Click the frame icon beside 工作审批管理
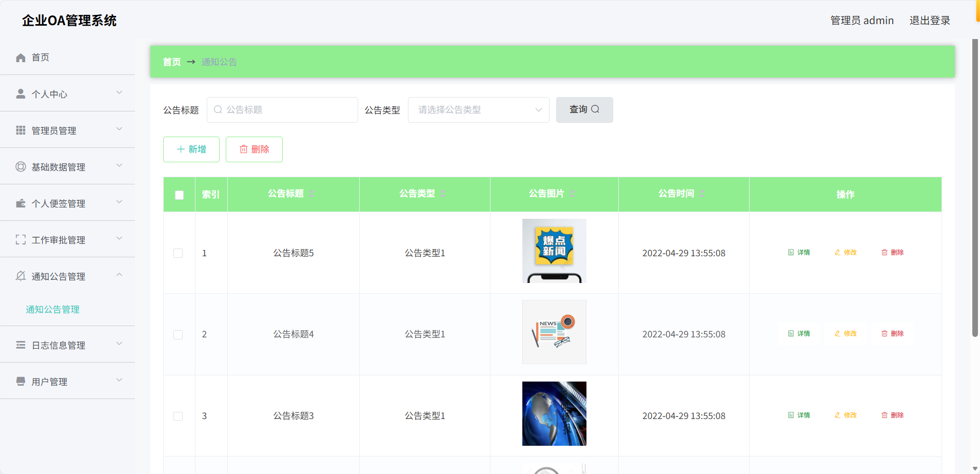This screenshot has height=474, width=980. 21,239
